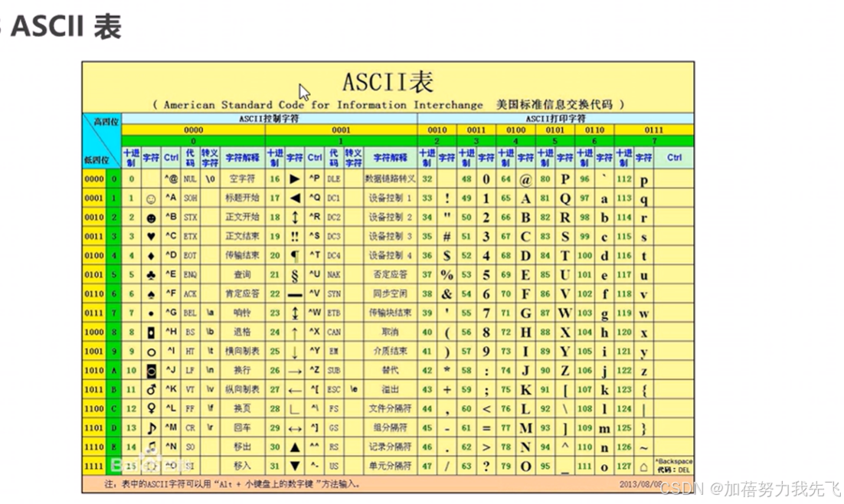Viewport: 844px width, 504px height.
Task: Select the '美国标准信息交换代码' text
Action: 554,104
